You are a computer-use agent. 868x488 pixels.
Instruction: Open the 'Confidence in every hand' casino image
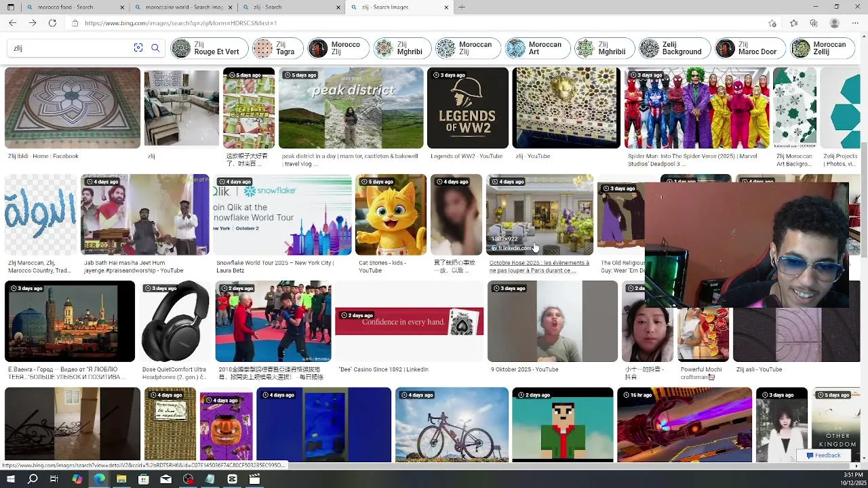click(x=409, y=321)
